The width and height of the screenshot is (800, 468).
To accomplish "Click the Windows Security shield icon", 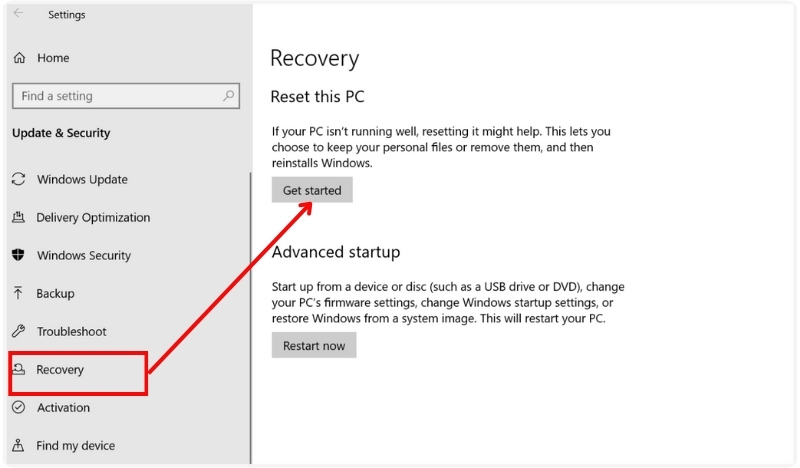I will 18,255.
